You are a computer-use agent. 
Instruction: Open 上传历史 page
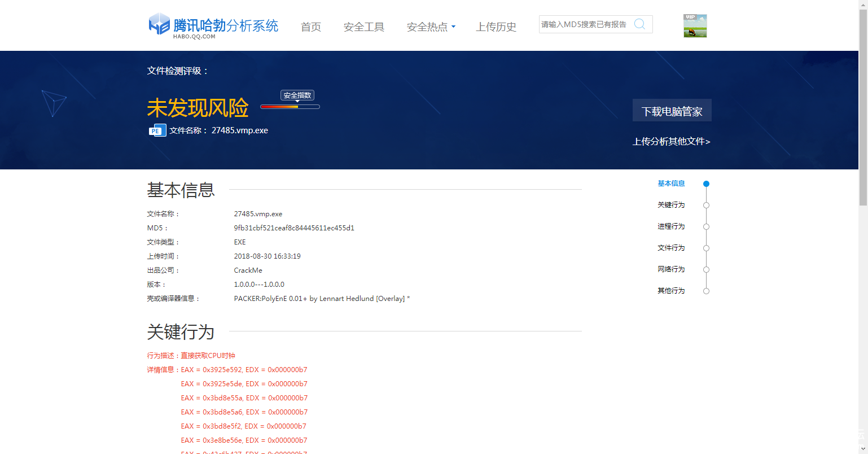point(496,27)
